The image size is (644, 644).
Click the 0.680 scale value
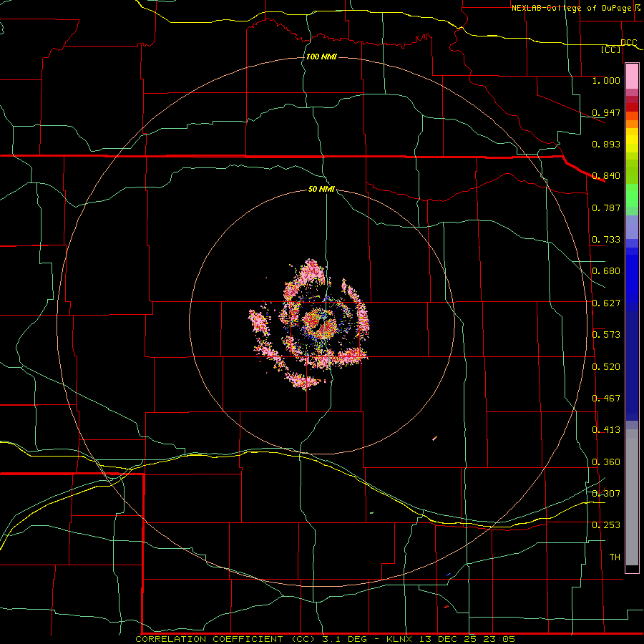click(606, 271)
